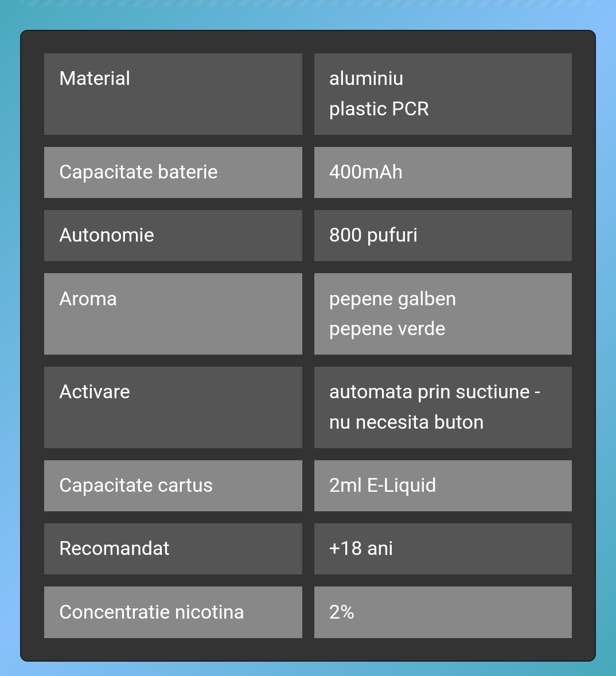616x676 pixels.
Task: Click the aluminiu text line
Action: click(366, 79)
